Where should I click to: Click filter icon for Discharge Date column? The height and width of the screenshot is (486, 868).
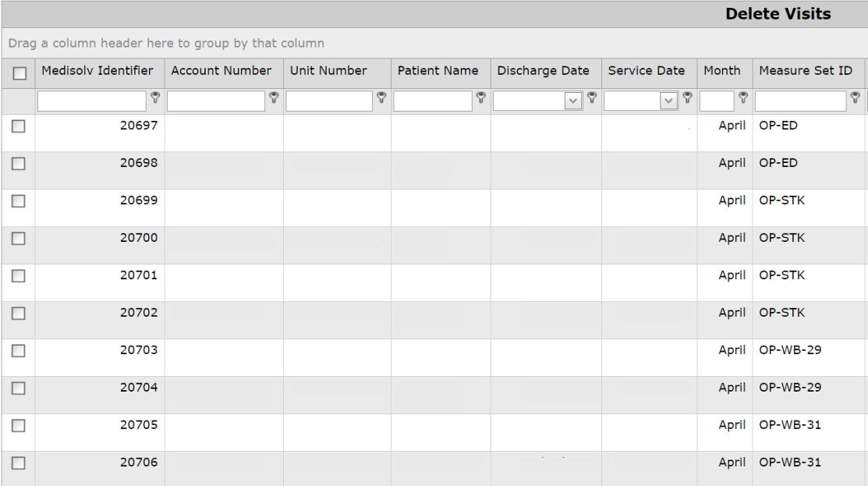point(592,98)
